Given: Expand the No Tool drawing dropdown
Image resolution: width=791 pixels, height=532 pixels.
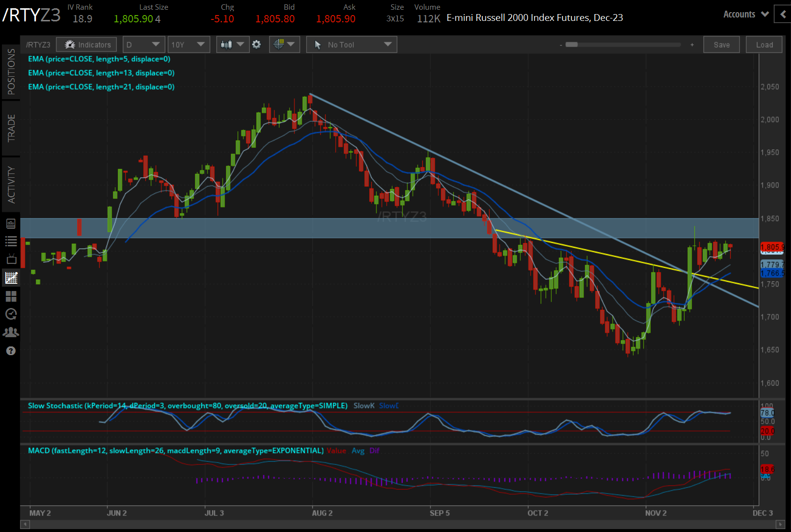Looking at the screenshot, I should [352, 45].
